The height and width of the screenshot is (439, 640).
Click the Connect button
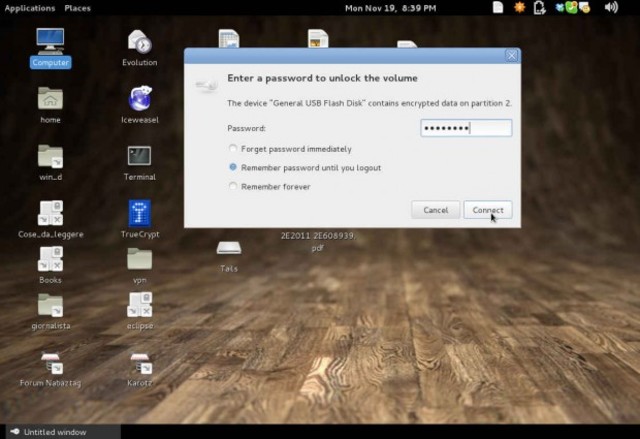[x=488, y=210]
